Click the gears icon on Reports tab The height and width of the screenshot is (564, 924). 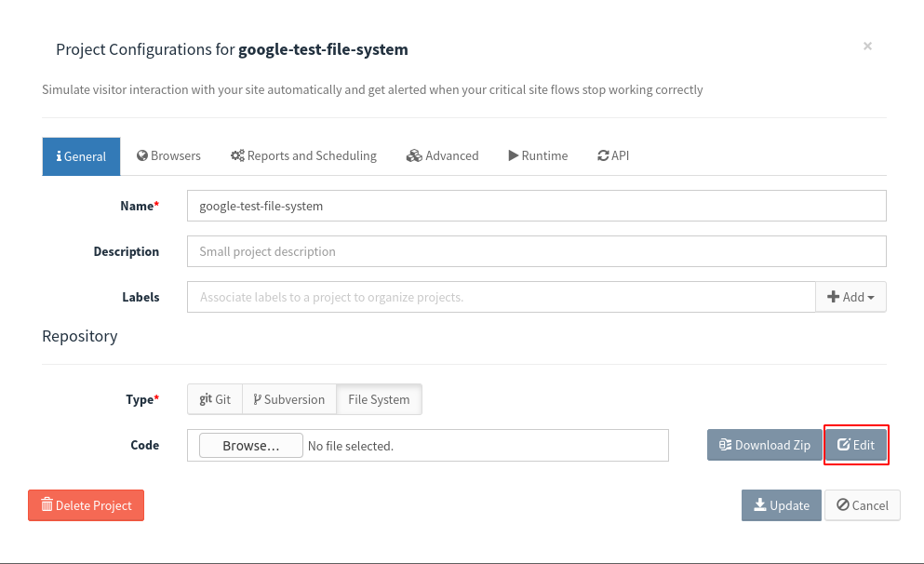coord(237,155)
